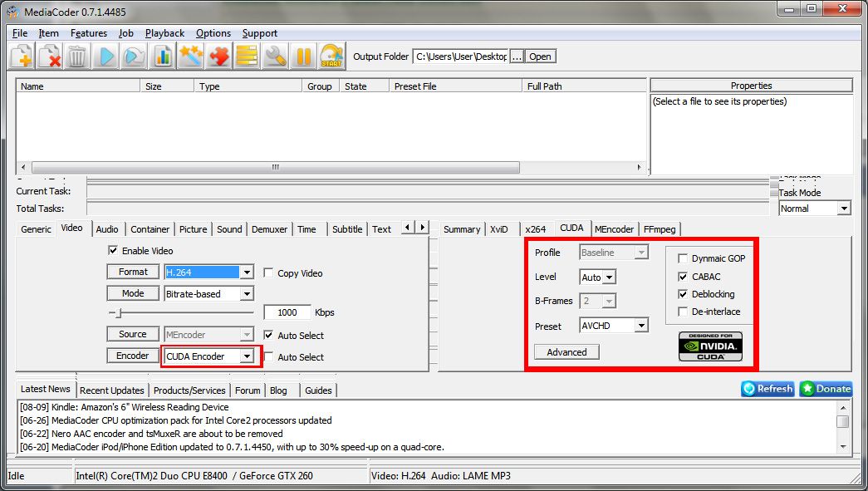The image size is (868, 491).
Task: Switch to the Recent Updates tab
Action: click(112, 390)
